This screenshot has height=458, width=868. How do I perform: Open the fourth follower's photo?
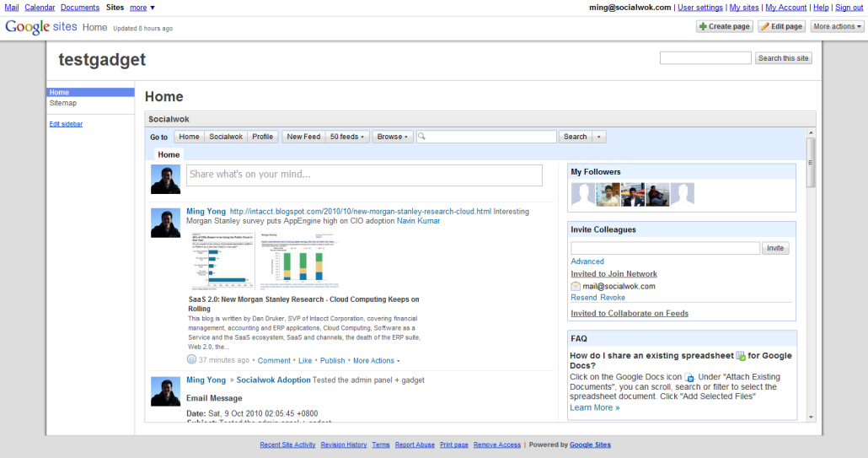pyautogui.click(x=657, y=194)
